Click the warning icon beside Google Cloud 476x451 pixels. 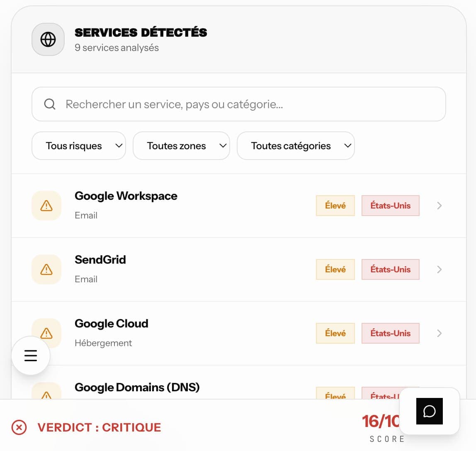(46, 333)
